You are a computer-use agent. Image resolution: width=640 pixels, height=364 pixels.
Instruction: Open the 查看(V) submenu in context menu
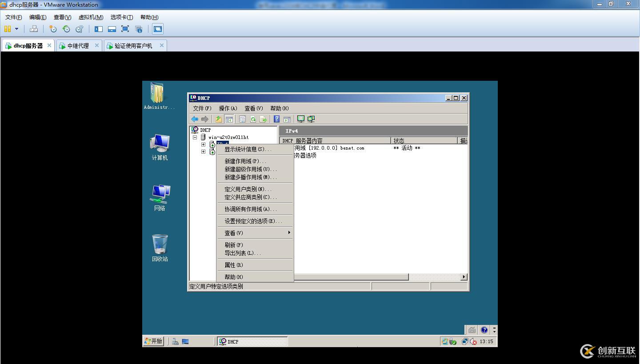pyautogui.click(x=255, y=233)
